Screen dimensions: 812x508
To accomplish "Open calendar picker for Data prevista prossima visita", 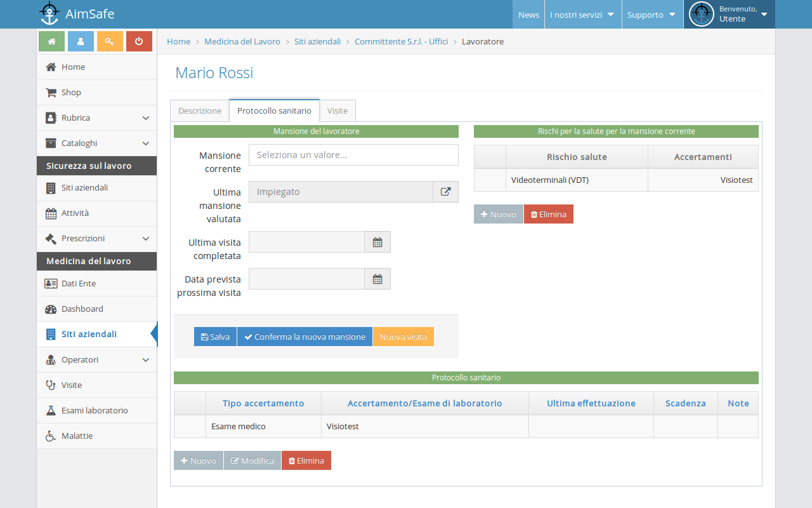I will (377, 279).
